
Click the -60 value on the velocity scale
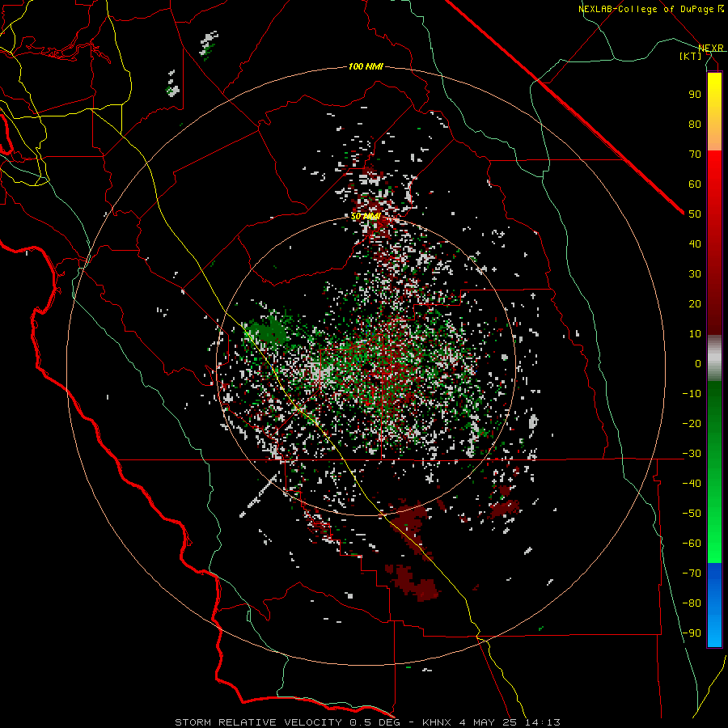[692, 544]
